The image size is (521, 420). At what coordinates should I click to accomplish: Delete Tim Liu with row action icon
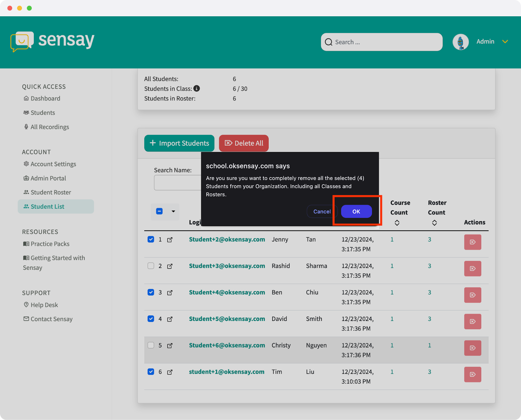point(472,374)
